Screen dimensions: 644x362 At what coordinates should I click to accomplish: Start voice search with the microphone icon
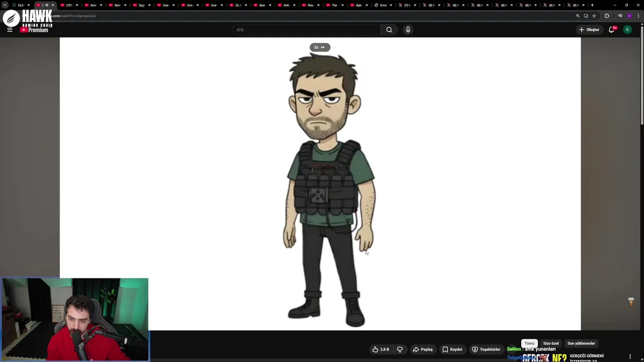408,30
